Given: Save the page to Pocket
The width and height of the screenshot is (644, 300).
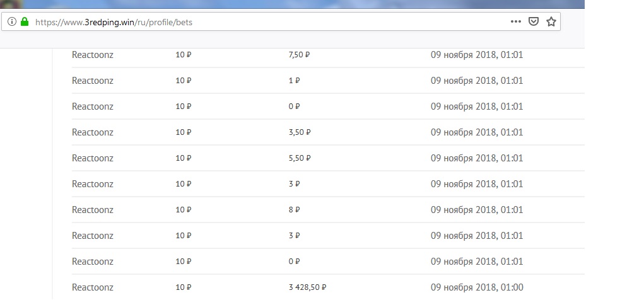Looking at the screenshot, I should 534,21.
